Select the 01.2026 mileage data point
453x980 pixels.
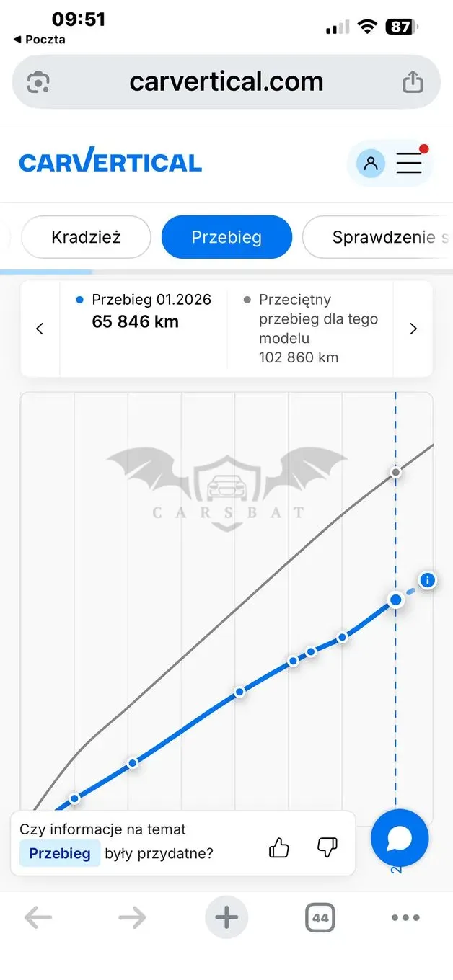pos(395,600)
